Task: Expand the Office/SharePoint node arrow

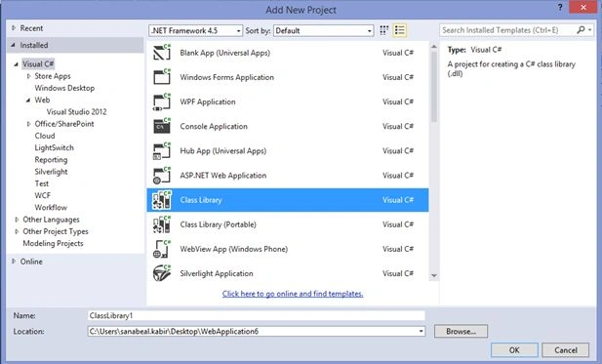Action: click(x=28, y=124)
